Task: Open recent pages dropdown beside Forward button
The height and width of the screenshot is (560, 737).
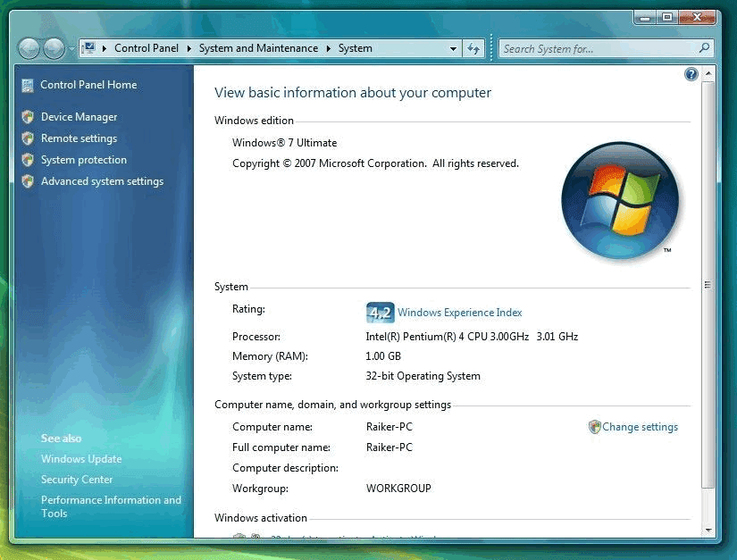Action: 71,49
